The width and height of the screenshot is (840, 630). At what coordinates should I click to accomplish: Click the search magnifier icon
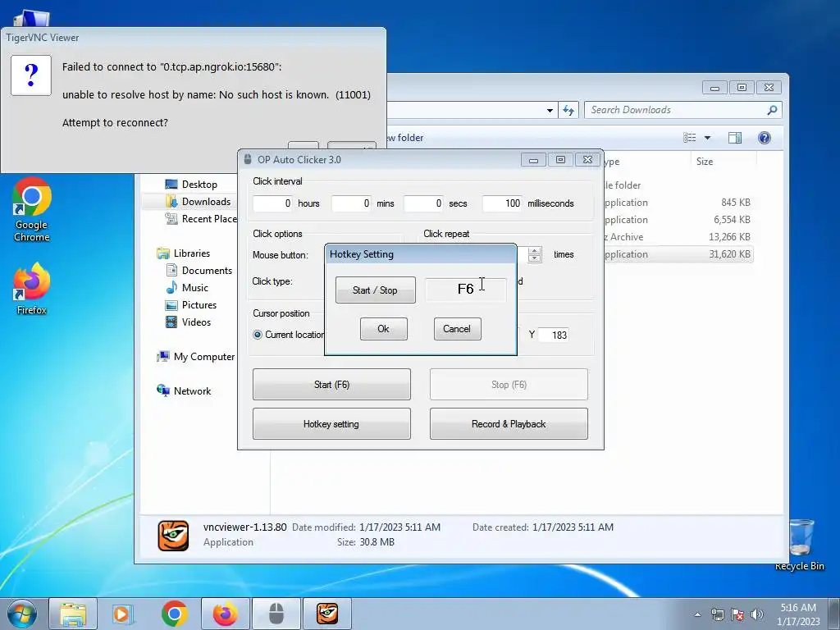[x=772, y=110]
